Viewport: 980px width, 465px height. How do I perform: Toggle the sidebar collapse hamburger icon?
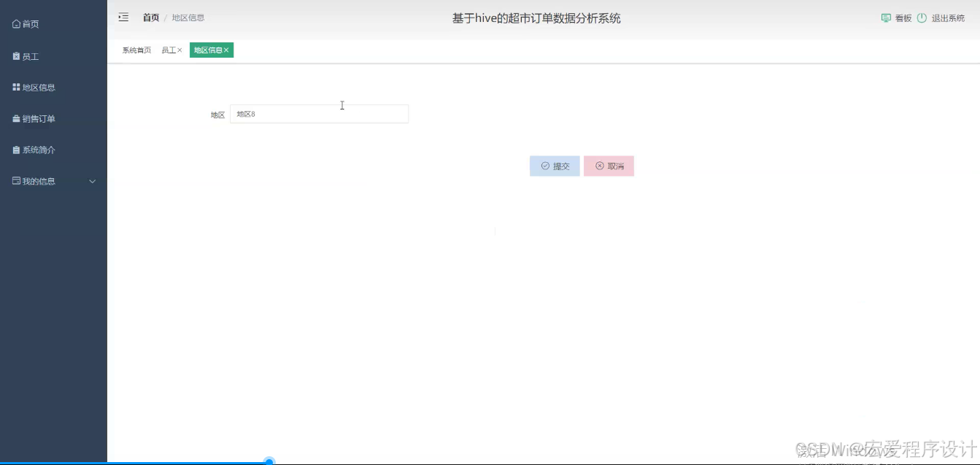click(x=123, y=17)
